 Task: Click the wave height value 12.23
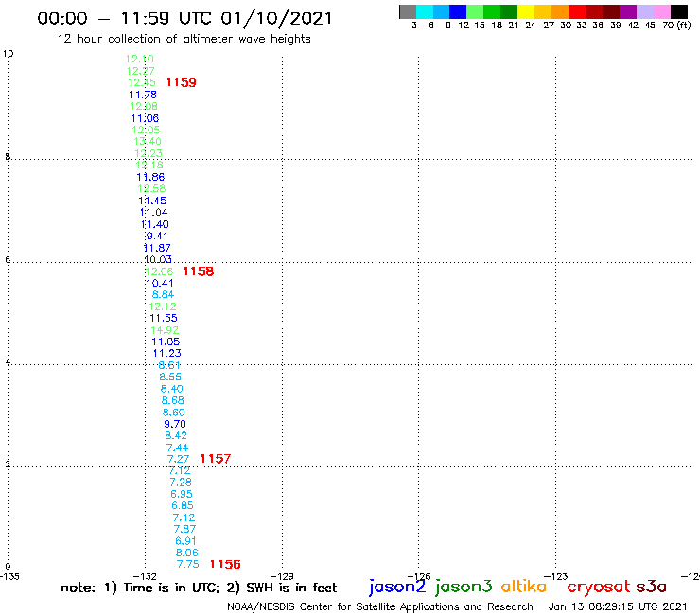pyautogui.click(x=149, y=153)
